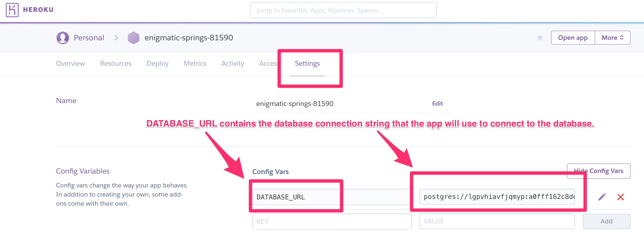Click Hide Config Vars button
This screenshot has height=243, width=644.
point(599,171)
